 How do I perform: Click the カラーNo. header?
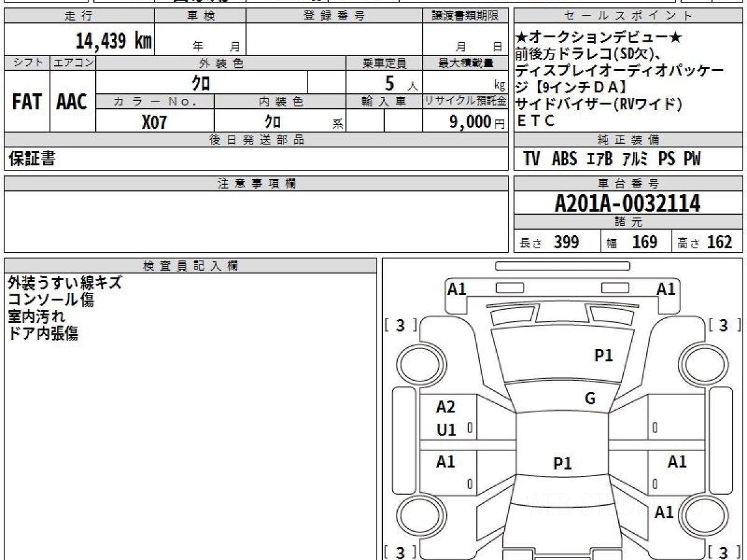(155, 102)
